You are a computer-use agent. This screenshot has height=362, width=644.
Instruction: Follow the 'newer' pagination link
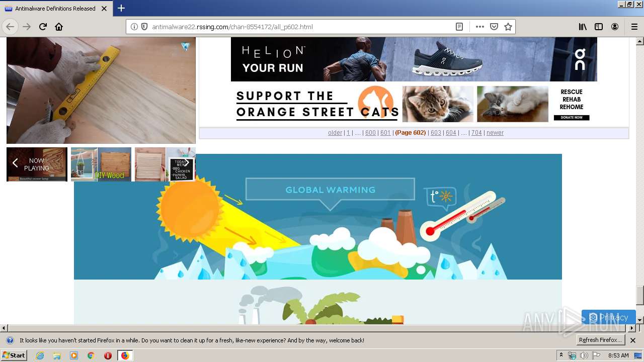point(495,133)
